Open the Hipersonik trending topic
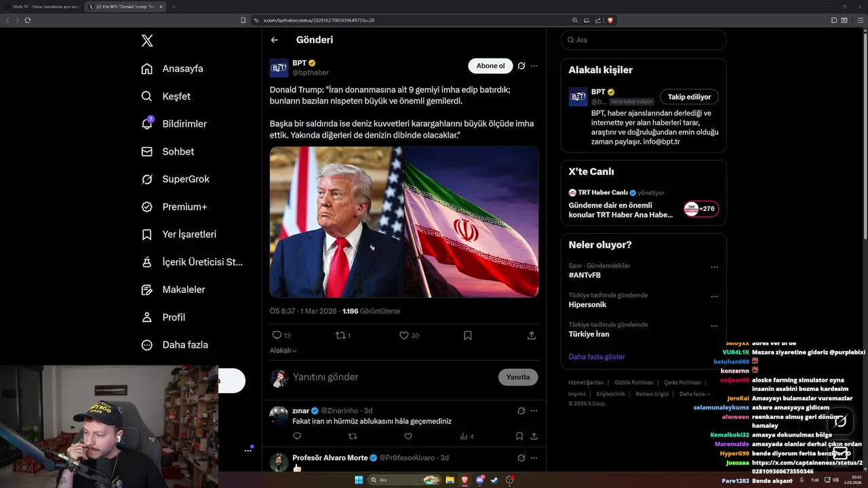868x488 pixels. 588,305
